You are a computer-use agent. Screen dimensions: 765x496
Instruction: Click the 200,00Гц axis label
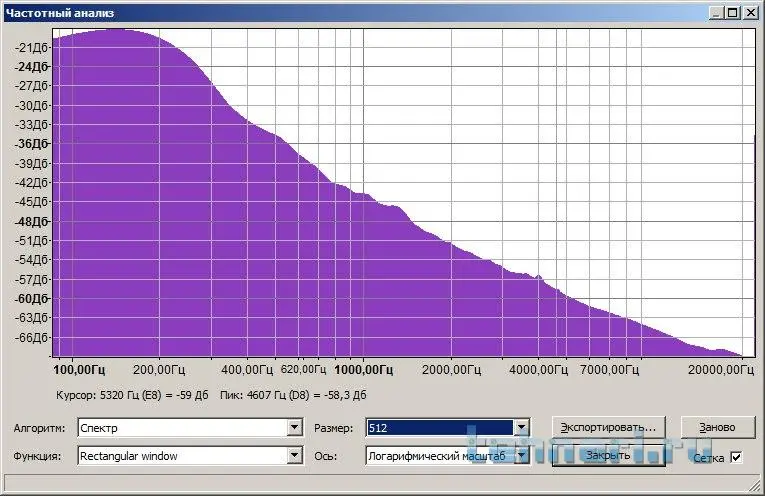click(159, 369)
